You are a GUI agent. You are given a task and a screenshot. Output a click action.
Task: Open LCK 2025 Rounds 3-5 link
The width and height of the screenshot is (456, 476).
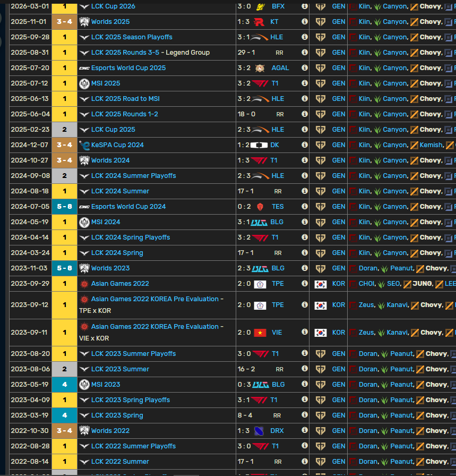point(125,53)
